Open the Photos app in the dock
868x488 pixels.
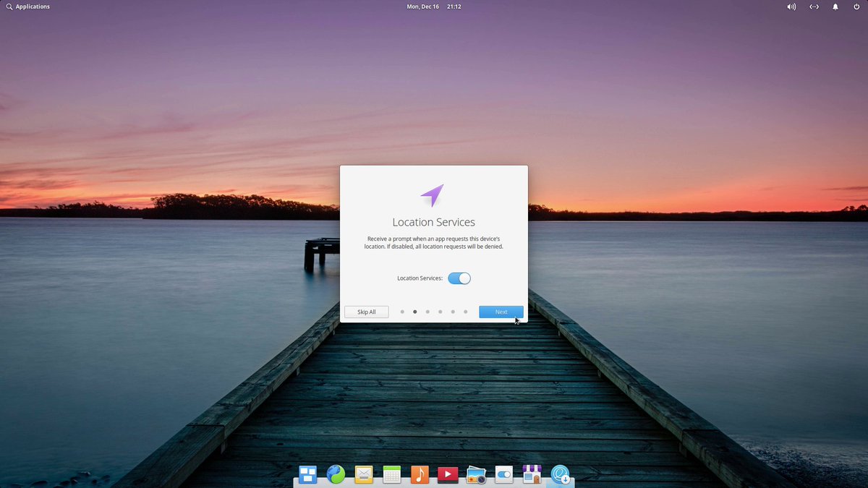pos(476,474)
